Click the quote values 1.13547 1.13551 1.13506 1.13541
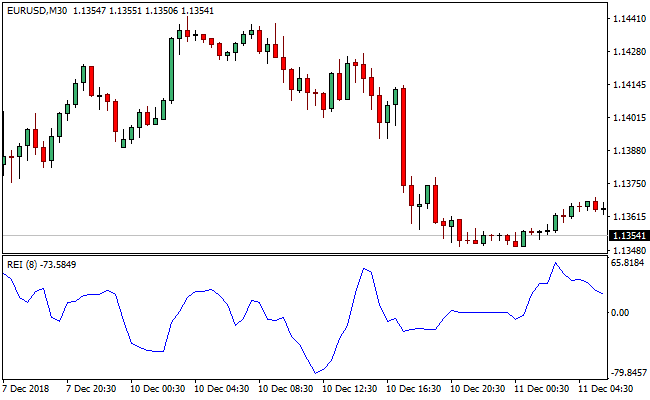This screenshot has width=650, height=400. click(x=143, y=11)
